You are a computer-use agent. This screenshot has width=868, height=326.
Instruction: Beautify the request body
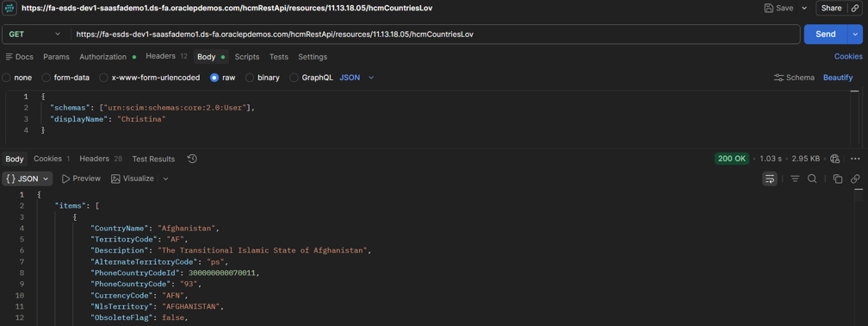coord(838,78)
